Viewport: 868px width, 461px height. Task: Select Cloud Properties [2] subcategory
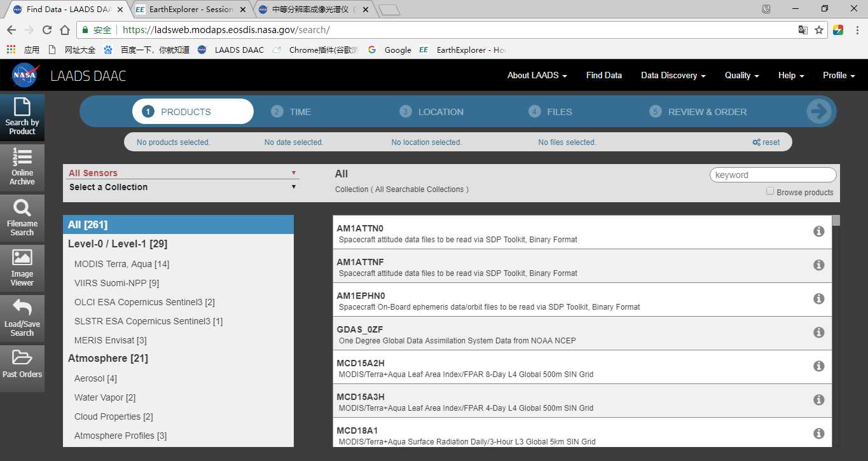pyautogui.click(x=114, y=416)
